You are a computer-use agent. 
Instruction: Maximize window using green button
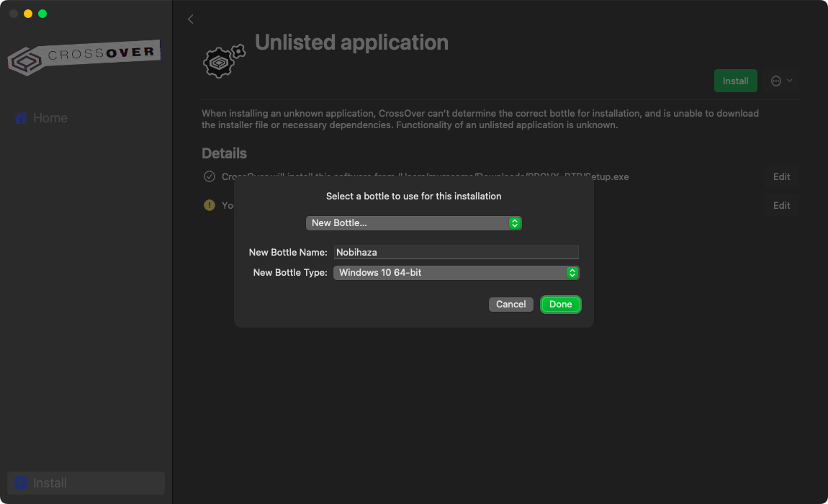(42, 14)
